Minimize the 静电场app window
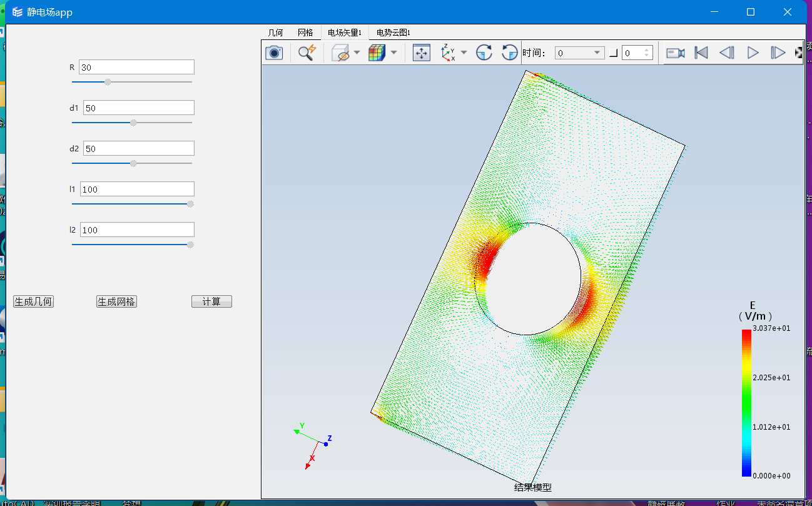Viewport: 812px width, 506px height. point(714,12)
